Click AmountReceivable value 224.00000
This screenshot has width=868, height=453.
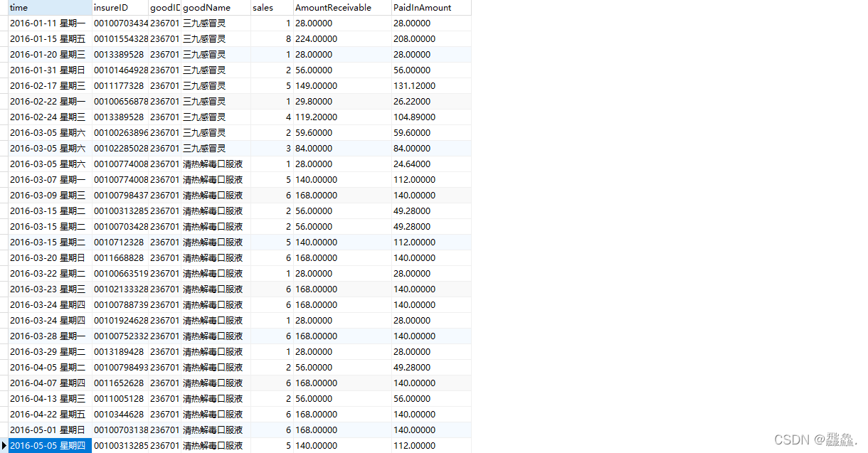317,39
